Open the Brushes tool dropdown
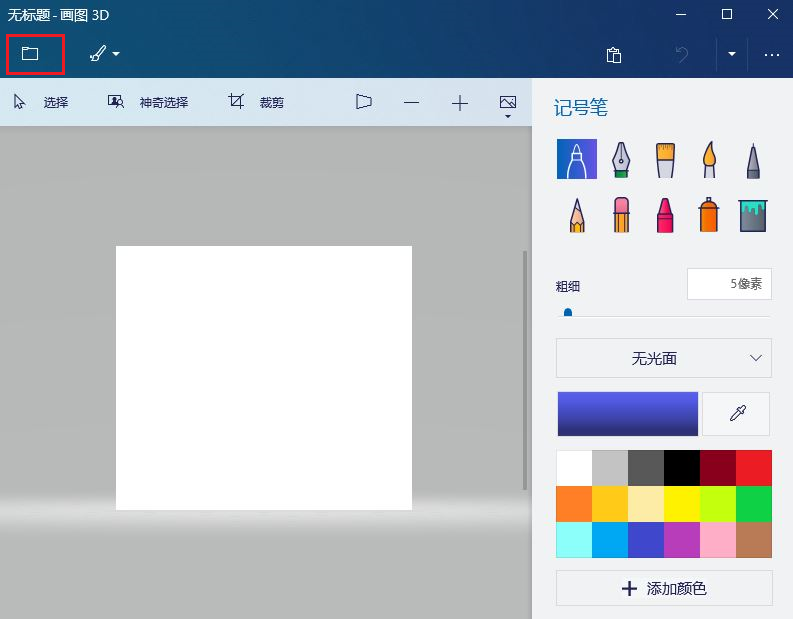Image resolution: width=793 pixels, height=619 pixels. coord(104,54)
